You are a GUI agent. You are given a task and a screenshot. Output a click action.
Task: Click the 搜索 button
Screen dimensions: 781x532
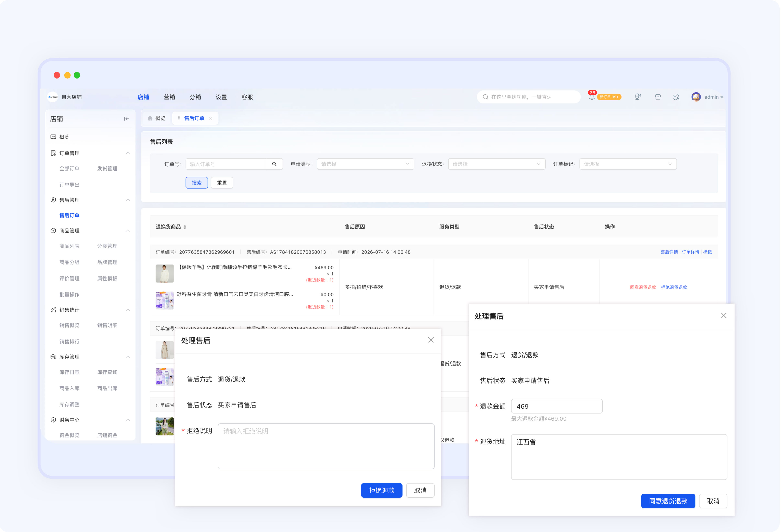coord(197,183)
